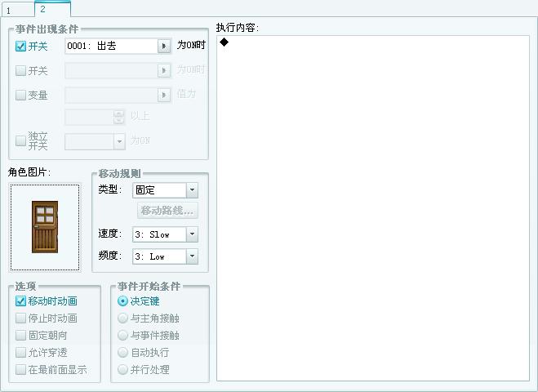Enable the 在最前面显示 option
Image resolution: width=538 pixels, height=392 pixels.
coord(20,370)
